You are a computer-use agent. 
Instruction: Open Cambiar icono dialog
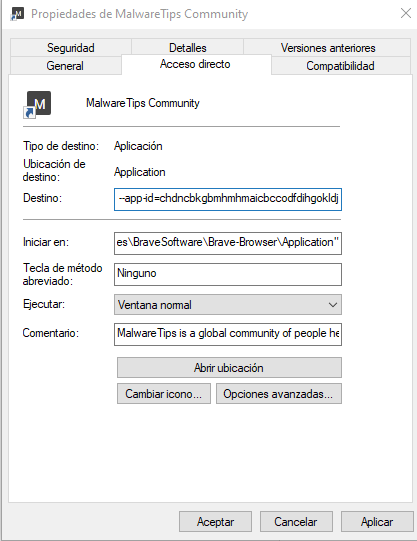point(164,394)
